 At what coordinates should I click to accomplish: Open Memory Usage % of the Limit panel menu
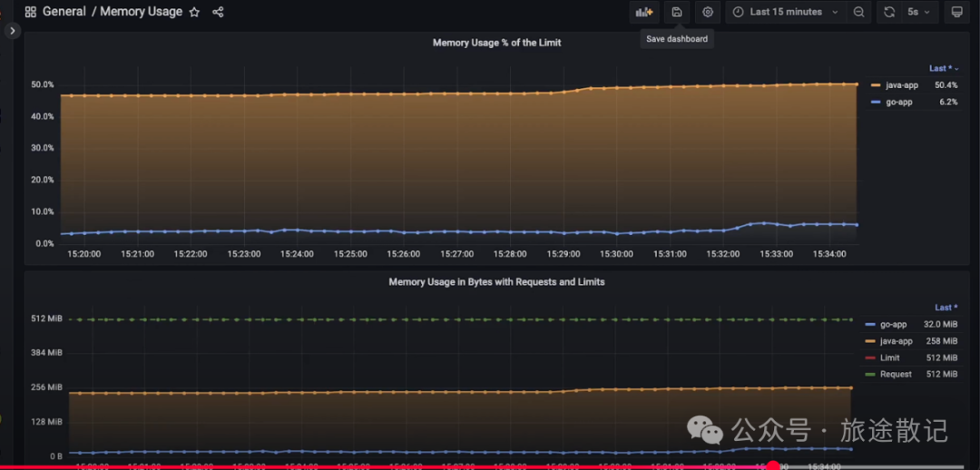pos(497,44)
